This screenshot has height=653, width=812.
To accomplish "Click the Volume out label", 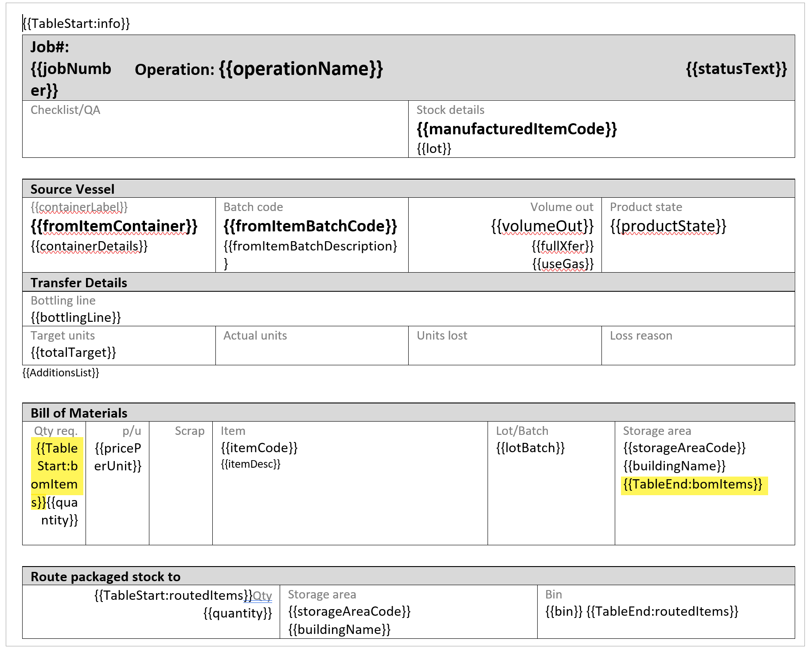I will click(562, 207).
